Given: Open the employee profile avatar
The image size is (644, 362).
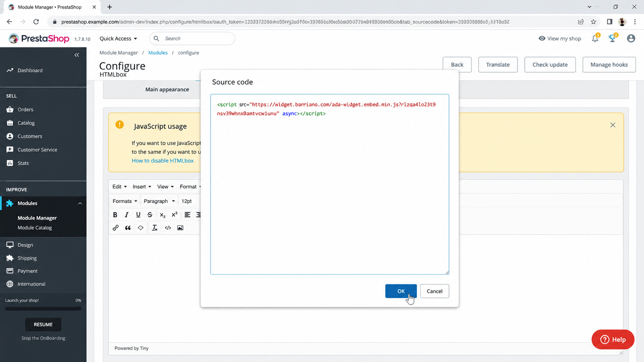Looking at the screenshot, I should click(x=631, y=38).
